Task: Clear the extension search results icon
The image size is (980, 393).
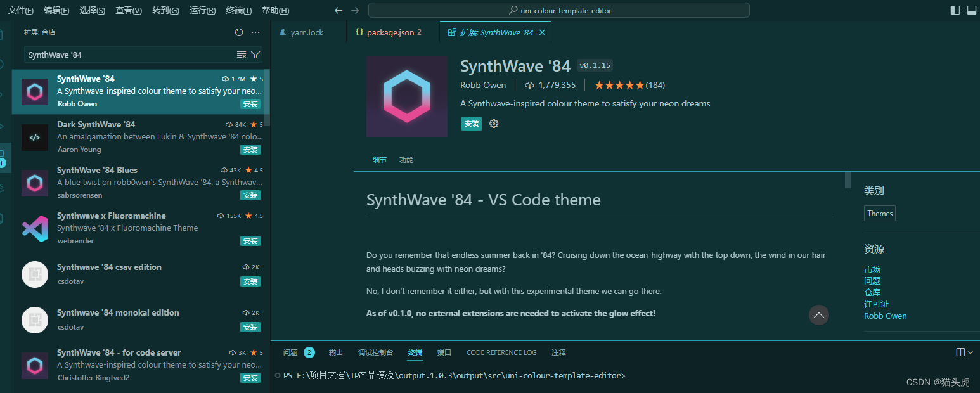Action: [242, 55]
